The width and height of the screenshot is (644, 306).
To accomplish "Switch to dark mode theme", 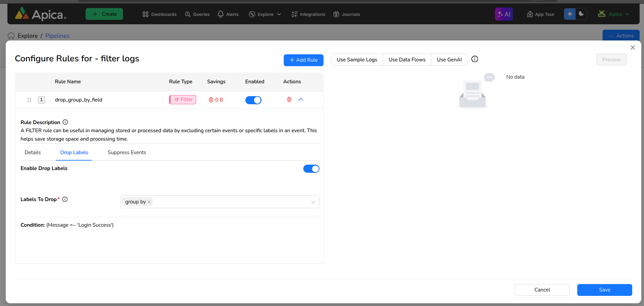I will [x=581, y=14].
